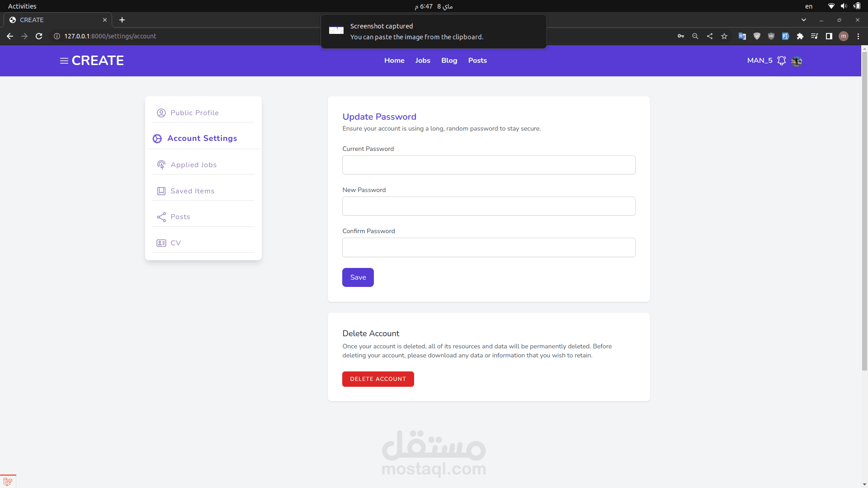
Task: Expand the tab search dropdown arrow
Action: tap(803, 20)
